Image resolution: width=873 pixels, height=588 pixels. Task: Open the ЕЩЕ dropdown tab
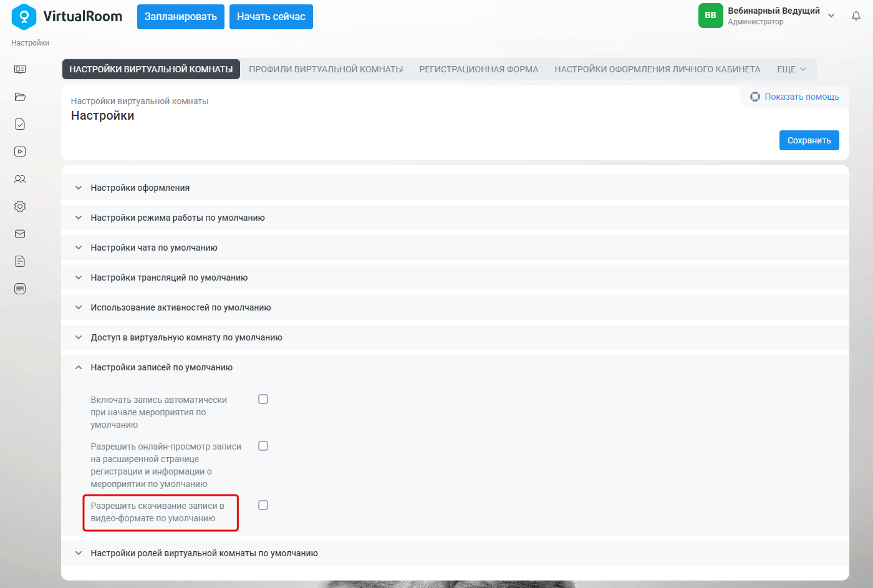coord(792,69)
